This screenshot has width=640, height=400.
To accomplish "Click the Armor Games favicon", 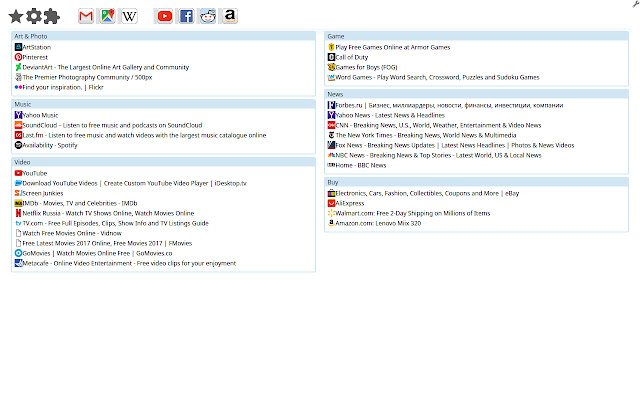I will [x=331, y=47].
